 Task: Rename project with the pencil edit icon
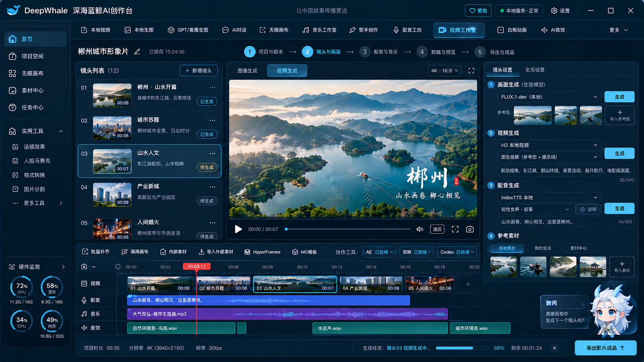tap(137, 52)
